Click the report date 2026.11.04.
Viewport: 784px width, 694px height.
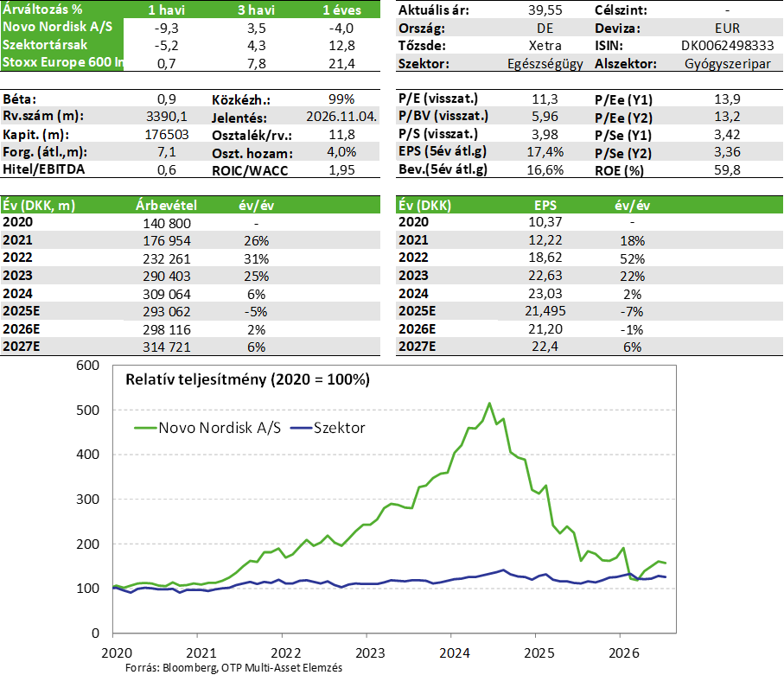(x=341, y=117)
